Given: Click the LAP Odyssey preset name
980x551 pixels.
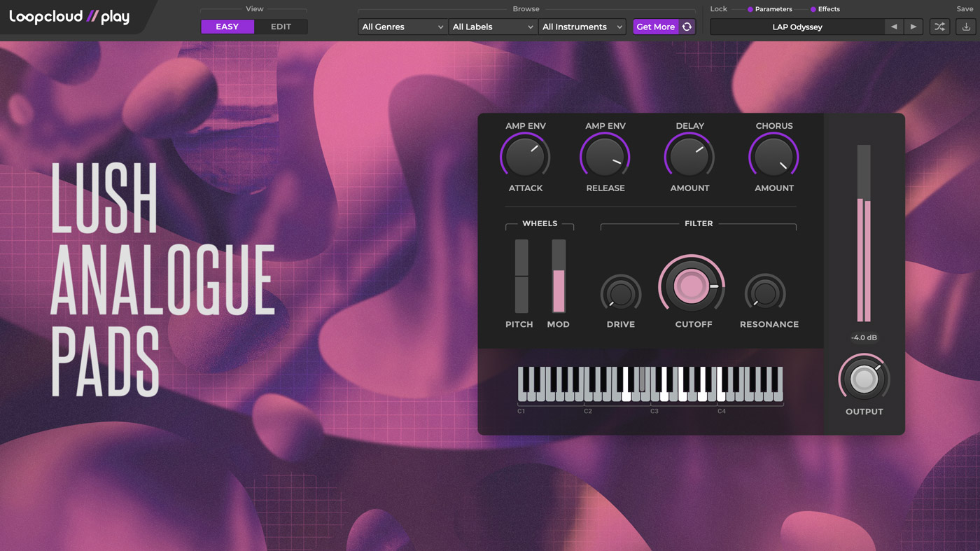Looking at the screenshot, I should tap(797, 27).
